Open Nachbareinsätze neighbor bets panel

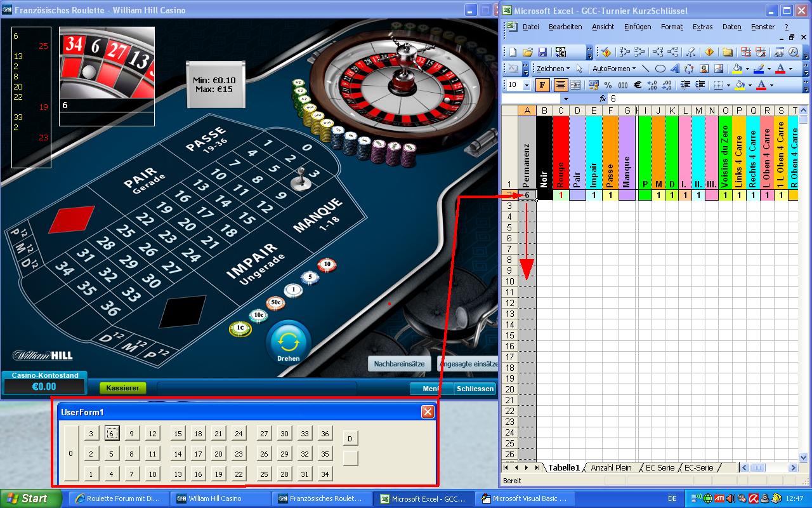pyautogui.click(x=400, y=364)
